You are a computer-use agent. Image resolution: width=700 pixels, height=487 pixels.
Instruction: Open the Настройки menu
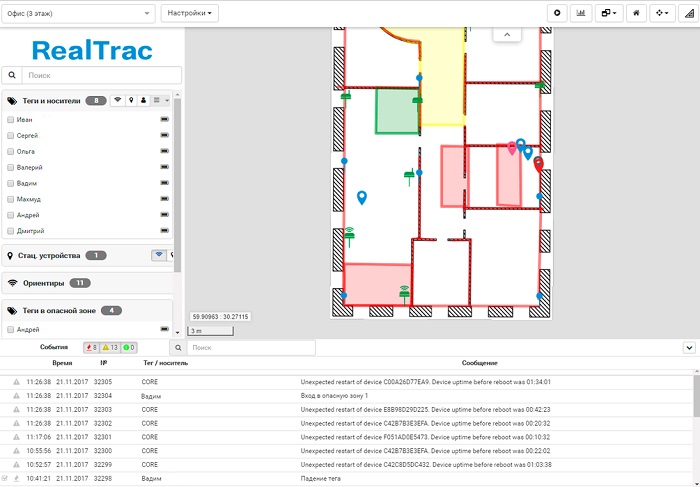(x=189, y=13)
